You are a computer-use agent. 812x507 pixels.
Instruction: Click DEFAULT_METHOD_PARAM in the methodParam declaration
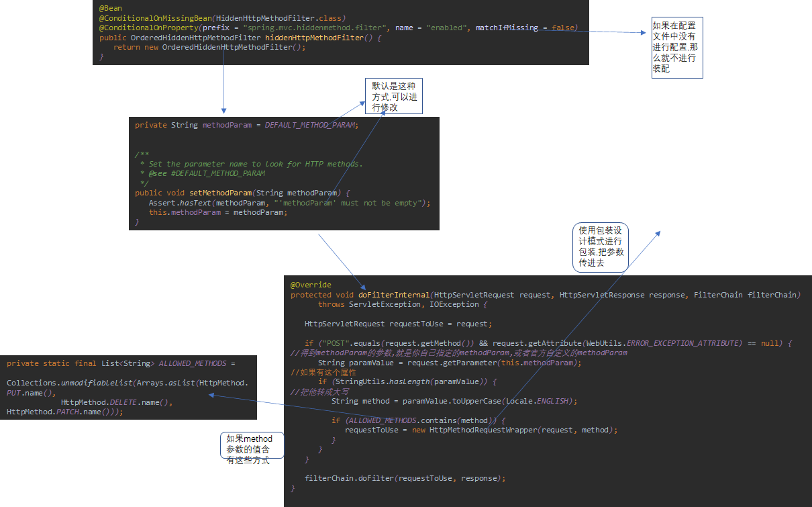pyautogui.click(x=311, y=125)
